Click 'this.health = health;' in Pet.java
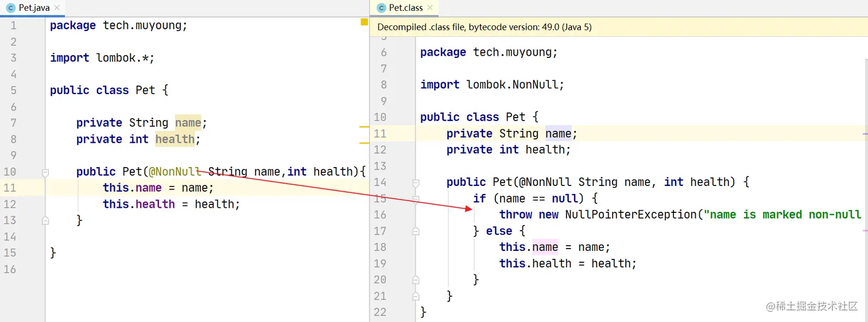The image size is (868, 322). coord(172,204)
